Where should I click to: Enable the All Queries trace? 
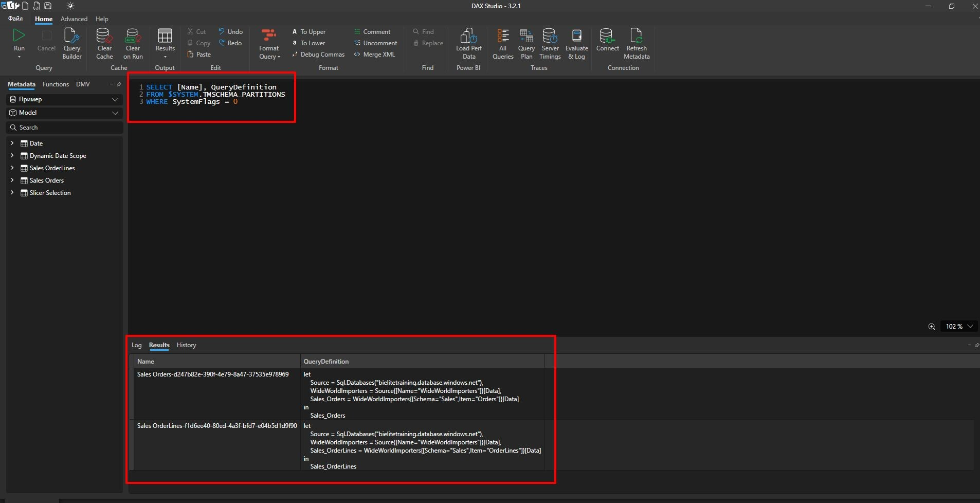click(503, 44)
